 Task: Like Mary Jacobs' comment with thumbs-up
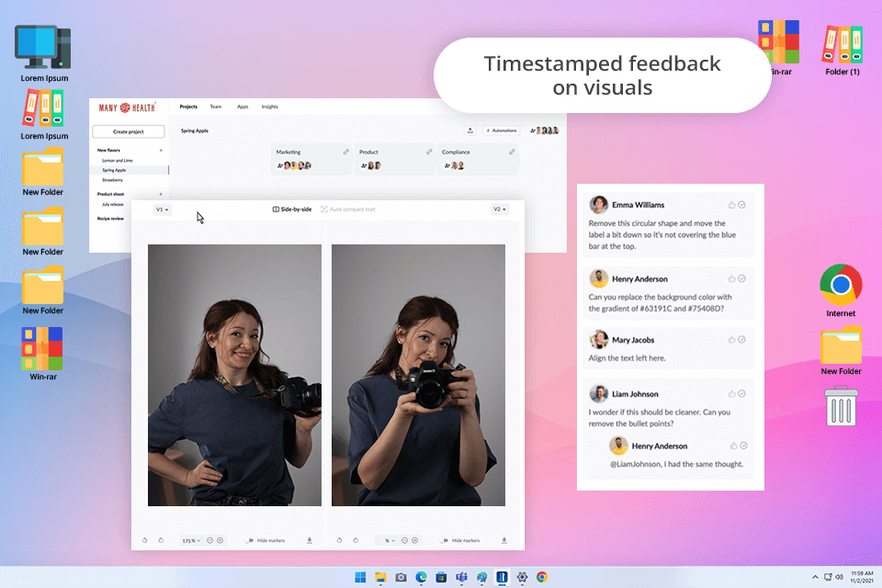(732, 339)
